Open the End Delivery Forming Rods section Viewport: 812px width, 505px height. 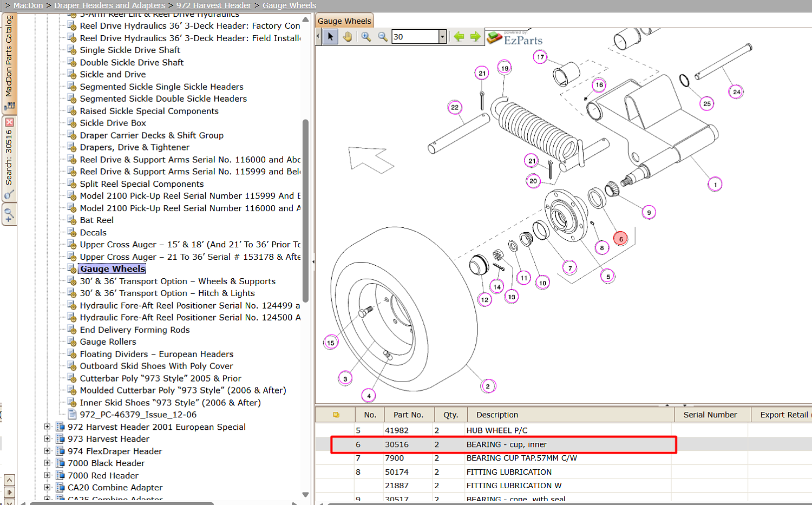click(x=135, y=330)
